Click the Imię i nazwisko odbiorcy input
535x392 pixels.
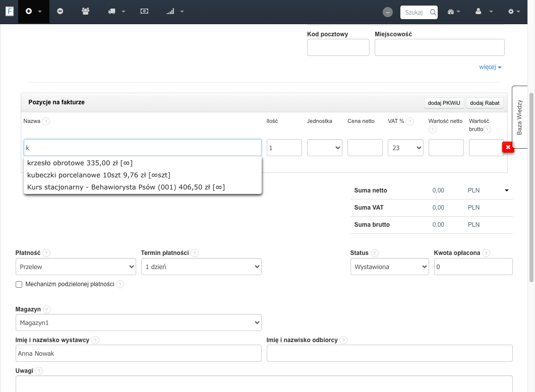click(x=389, y=353)
